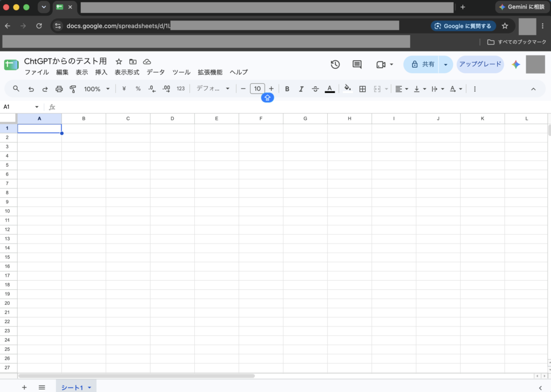The image size is (551, 392).
Task: Open the search menus magnifier icon
Action: [x=16, y=89]
